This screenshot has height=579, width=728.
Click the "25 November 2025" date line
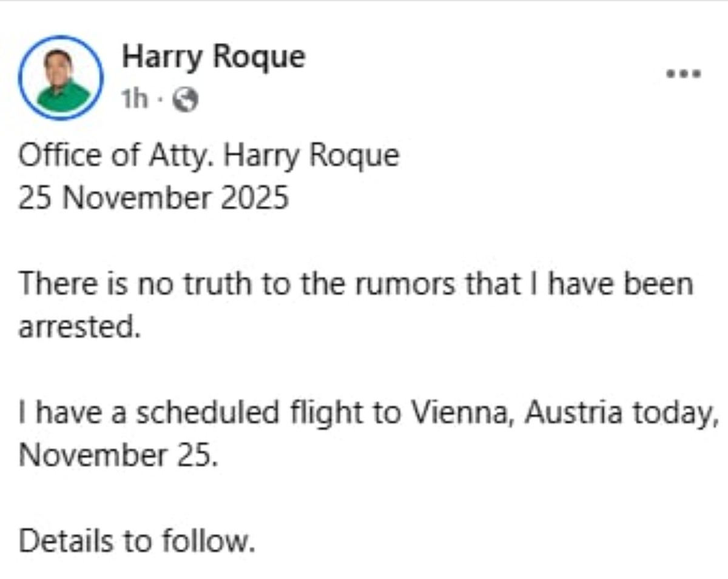[x=153, y=198]
